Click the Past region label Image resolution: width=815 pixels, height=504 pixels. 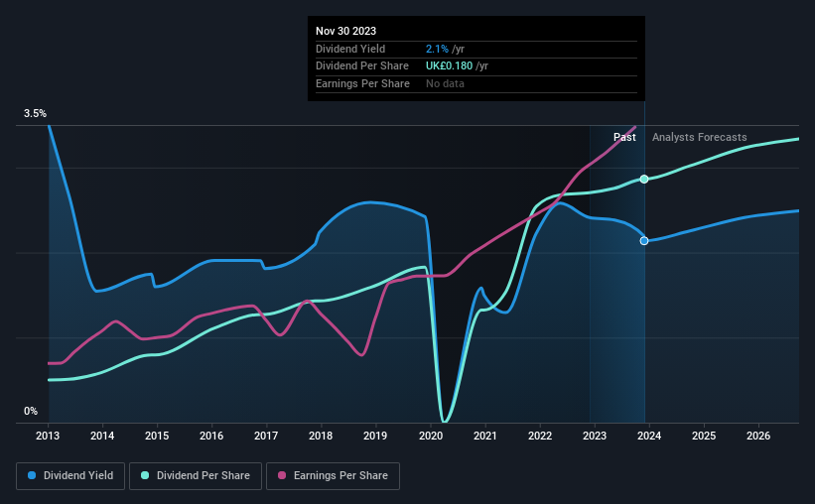624,137
